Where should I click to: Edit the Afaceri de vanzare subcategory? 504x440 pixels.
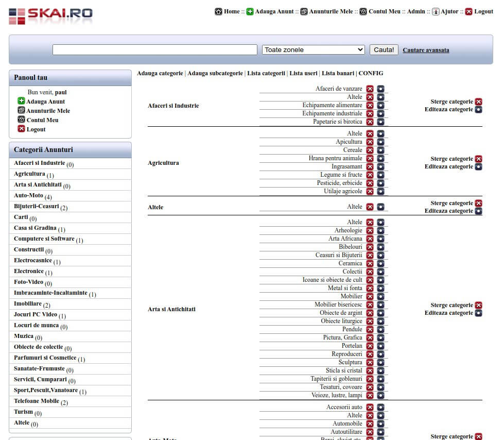(380, 89)
